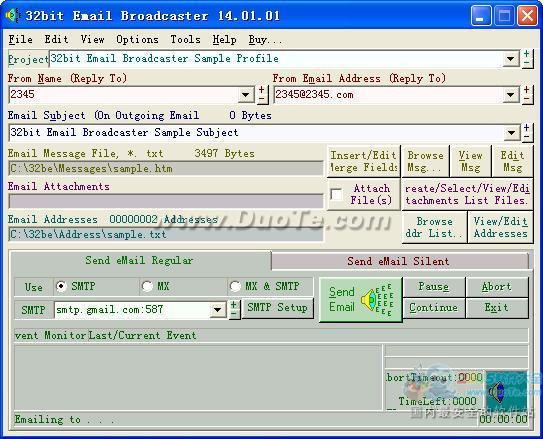The width and height of the screenshot is (543, 439).
Task: Click the Browse Addr List button
Action: tap(434, 227)
